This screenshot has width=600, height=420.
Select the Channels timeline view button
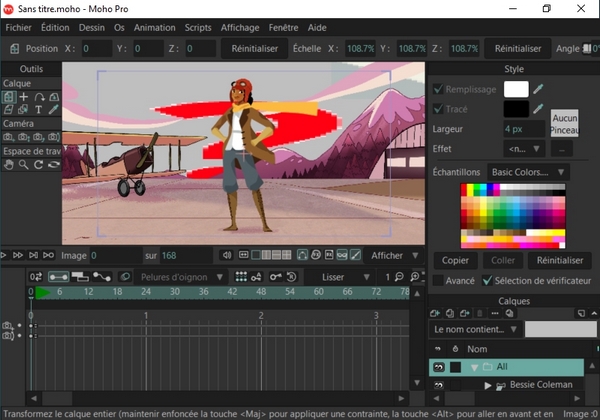pyautogui.click(x=58, y=277)
